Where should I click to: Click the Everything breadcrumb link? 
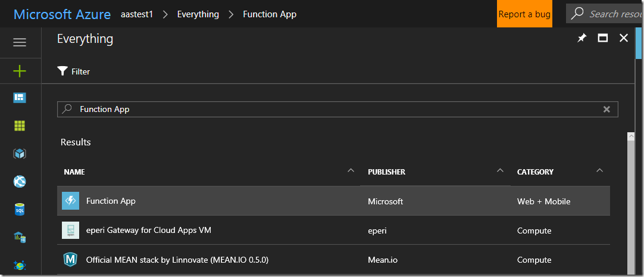(198, 14)
